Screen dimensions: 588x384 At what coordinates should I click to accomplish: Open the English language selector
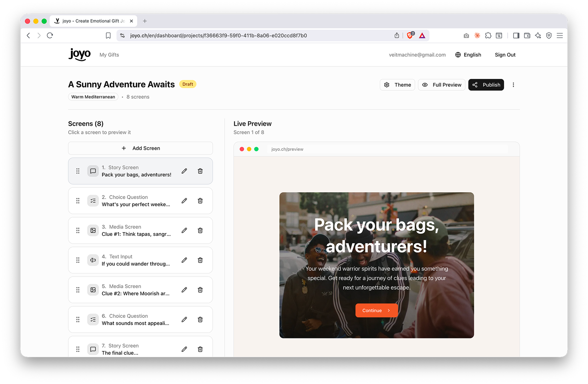(x=468, y=55)
